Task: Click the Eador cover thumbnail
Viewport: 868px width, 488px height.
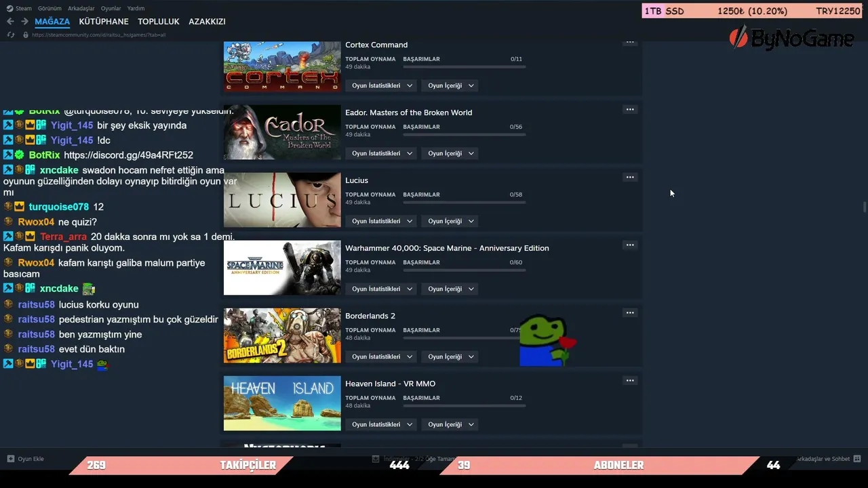Action: tap(282, 132)
